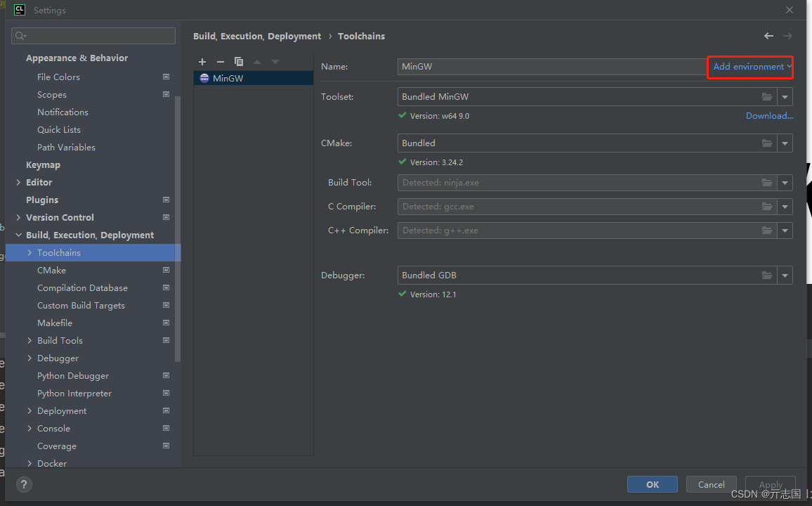Open Python Debugger settings page

pos(73,376)
